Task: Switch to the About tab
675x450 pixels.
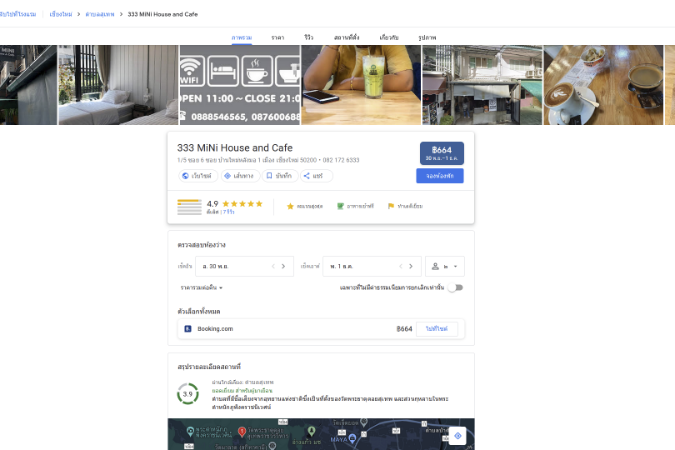Action: 389,37
